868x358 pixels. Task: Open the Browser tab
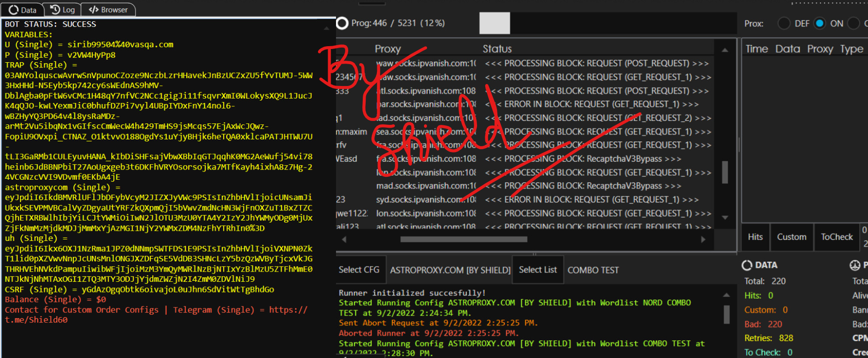[108, 10]
